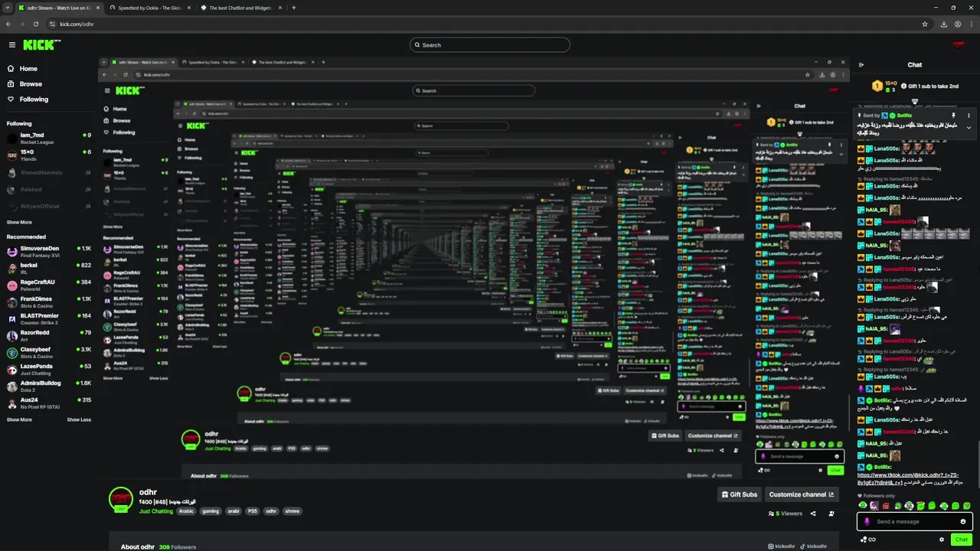Open Iam_7md channel in Following
This screenshot has height=551, width=980.
coord(49,138)
